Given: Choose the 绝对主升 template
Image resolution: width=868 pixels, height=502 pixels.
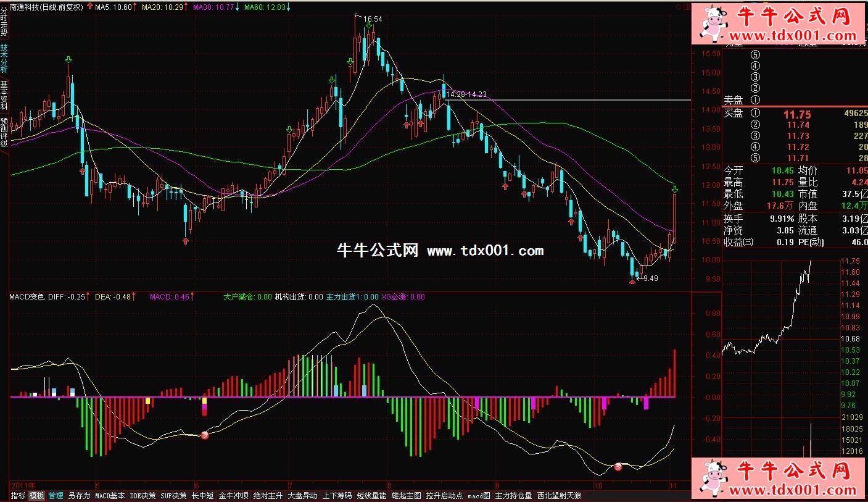Looking at the screenshot, I should (x=268, y=495).
